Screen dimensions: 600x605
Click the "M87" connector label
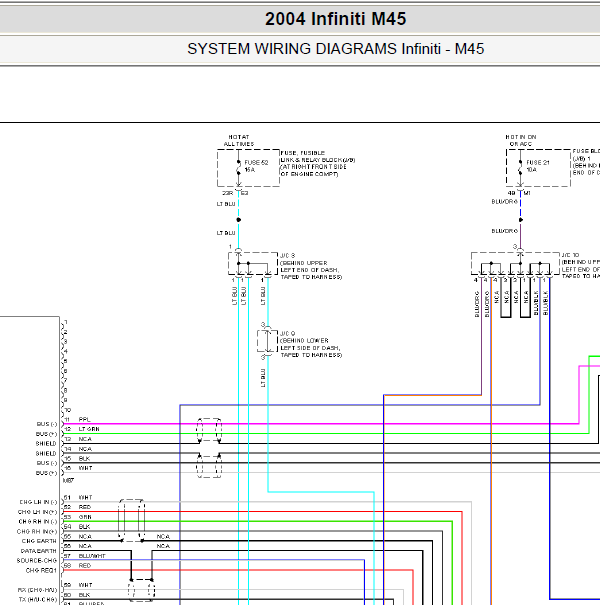point(68,480)
